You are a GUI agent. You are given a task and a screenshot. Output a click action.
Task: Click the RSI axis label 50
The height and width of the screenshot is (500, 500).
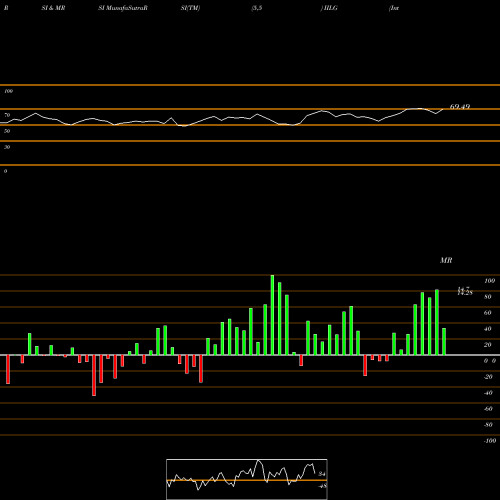click(7, 131)
